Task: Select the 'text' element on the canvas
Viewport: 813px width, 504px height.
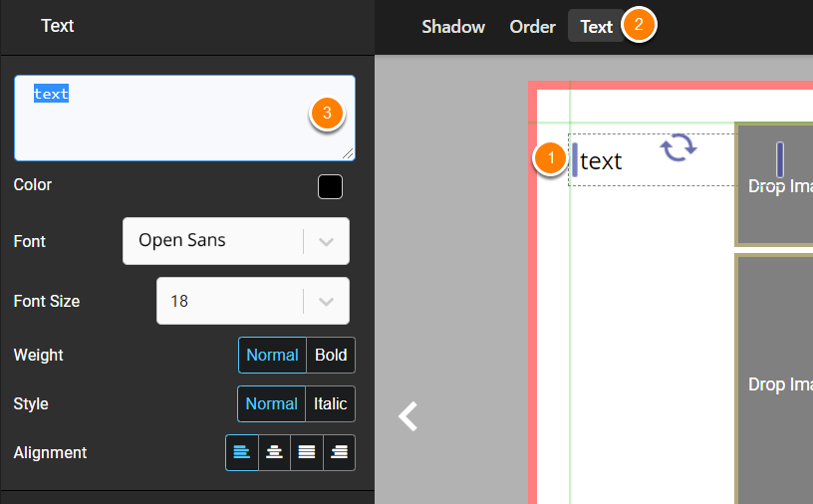Action: pos(601,161)
